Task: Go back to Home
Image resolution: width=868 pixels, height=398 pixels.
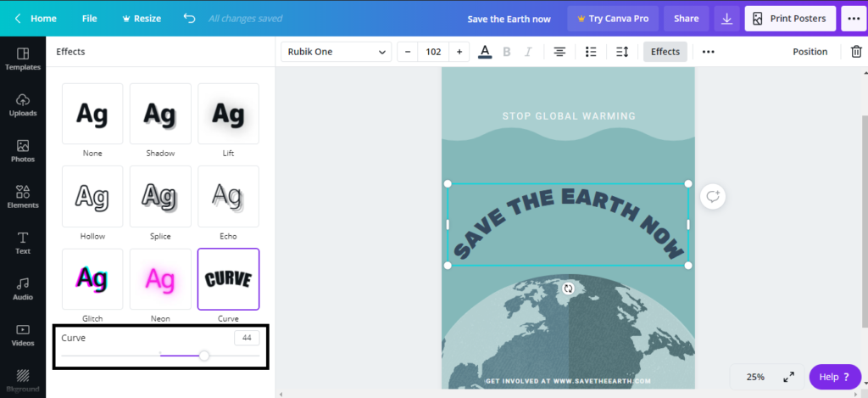Action: pyautogui.click(x=36, y=19)
